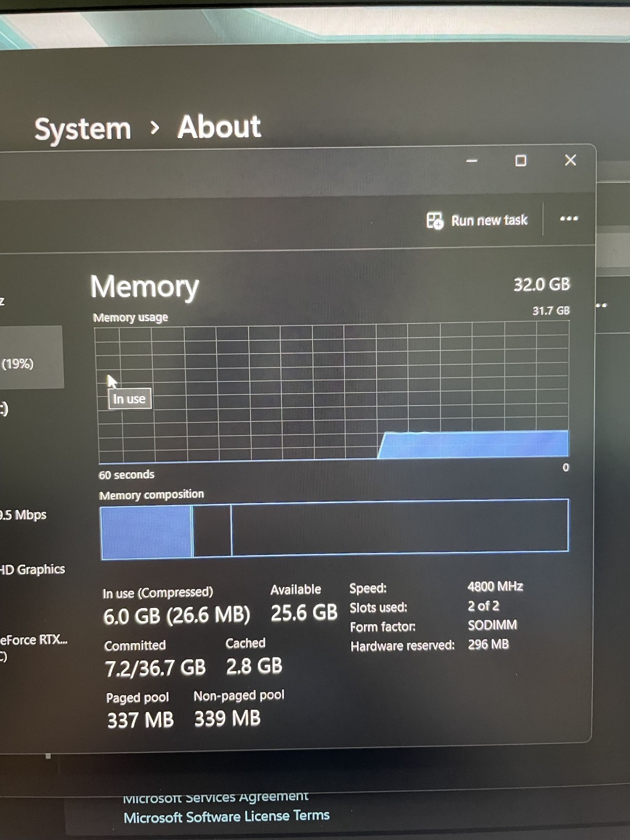Click the 296 MB hardware reserved value
The height and width of the screenshot is (840, 630).
tap(488, 644)
